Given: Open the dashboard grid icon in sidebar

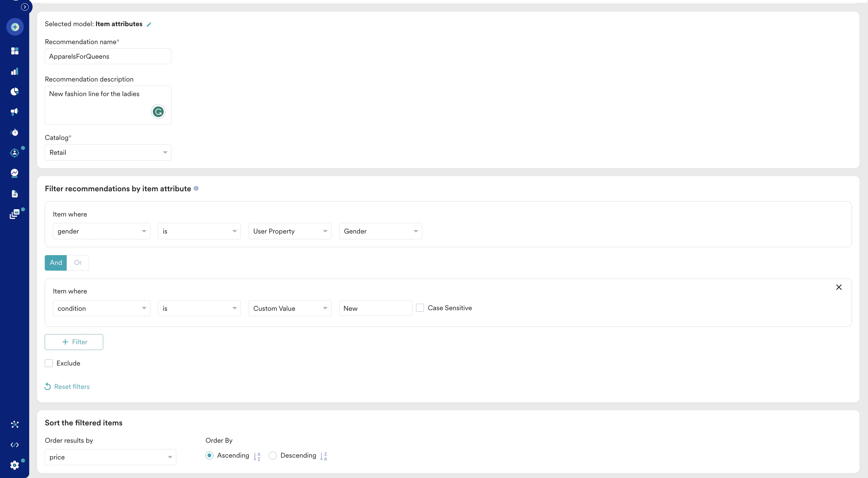Looking at the screenshot, I should [x=15, y=51].
